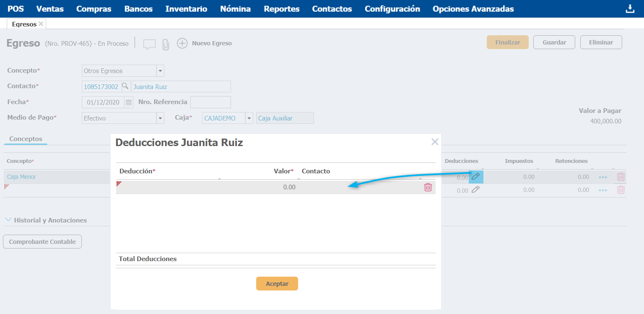Click the download icon in top bar
The height and width of the screenshot is (314, 644).
pyautogui.click(x=630, y=9)
